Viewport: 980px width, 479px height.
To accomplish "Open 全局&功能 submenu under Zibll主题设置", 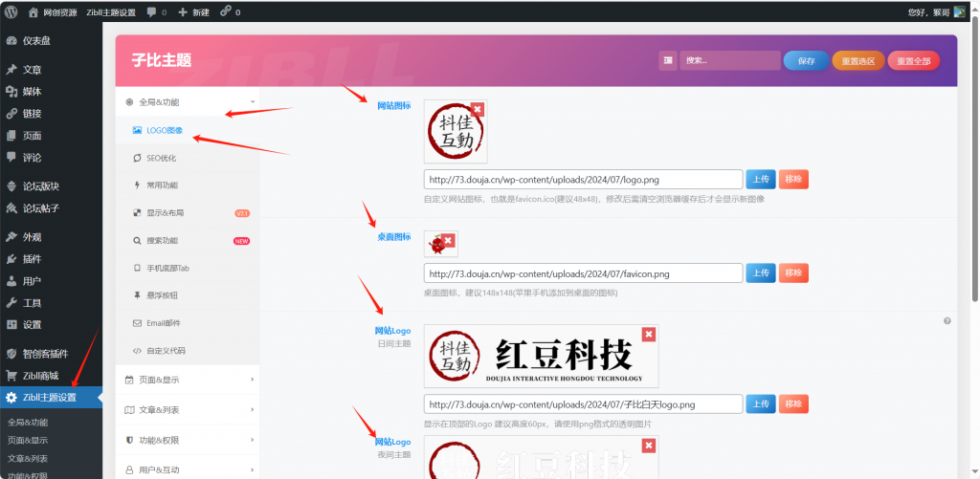I will tap(28, 423).
